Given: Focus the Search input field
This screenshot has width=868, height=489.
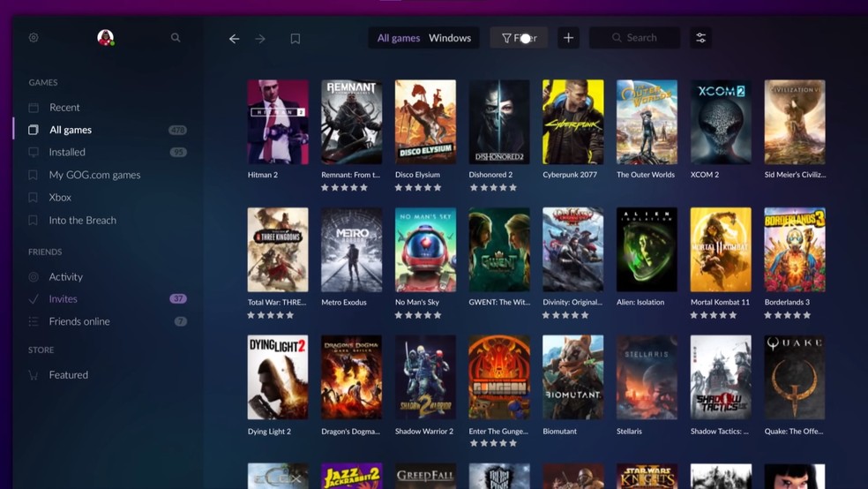Looking at the screenshot, I should click(635, 38).
